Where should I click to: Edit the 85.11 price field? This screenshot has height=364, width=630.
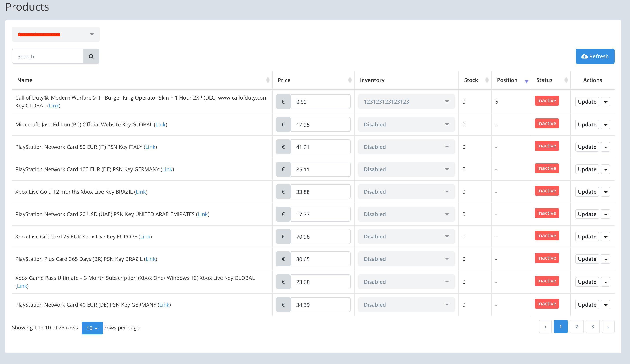tap(320, 169)
